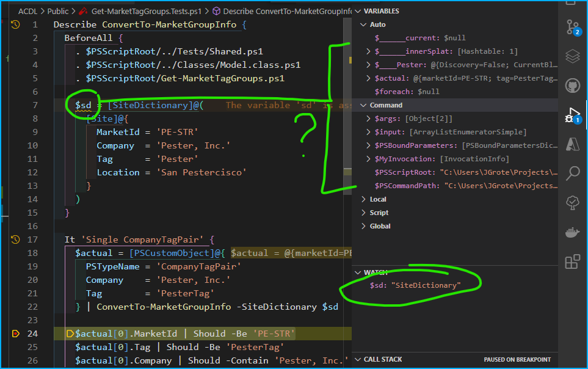Click Describe symbol cube icon in breadcrumb
588x369 pixels.
pos(216,11)
